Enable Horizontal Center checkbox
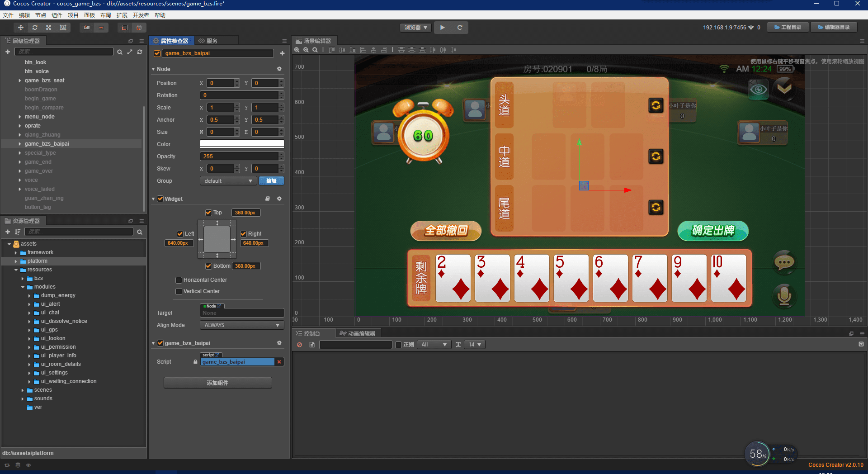868x474 pixels. point(179,280)
